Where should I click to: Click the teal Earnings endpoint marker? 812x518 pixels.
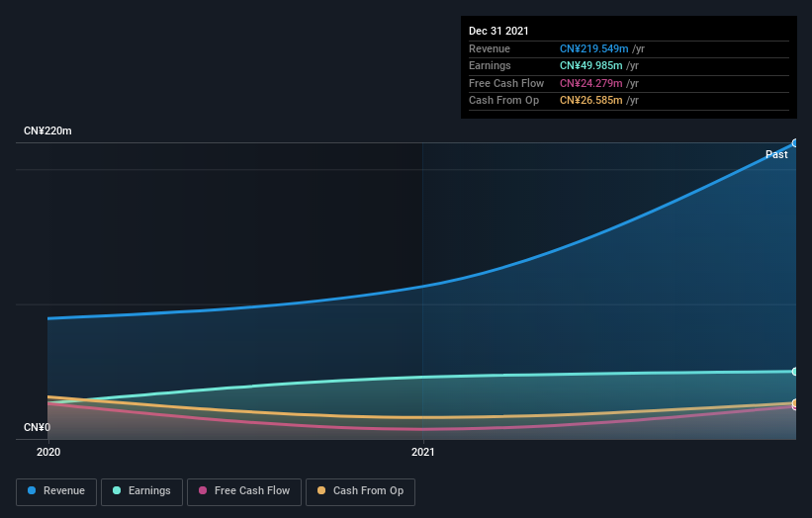(x=794, y=372)
